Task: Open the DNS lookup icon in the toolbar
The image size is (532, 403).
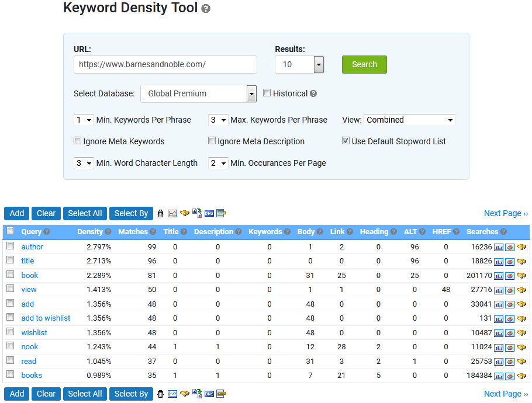Action: click(209, 213)
